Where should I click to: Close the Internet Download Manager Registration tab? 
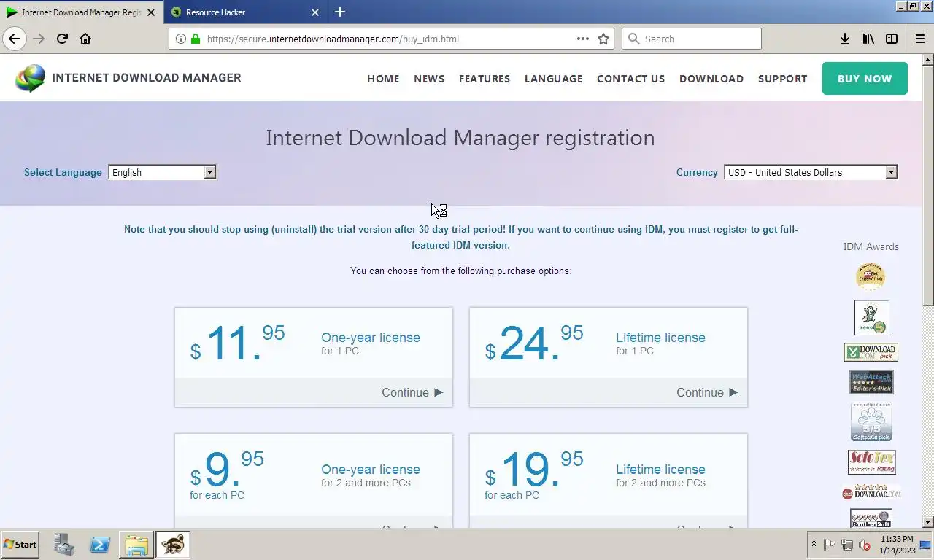point(151,12)
